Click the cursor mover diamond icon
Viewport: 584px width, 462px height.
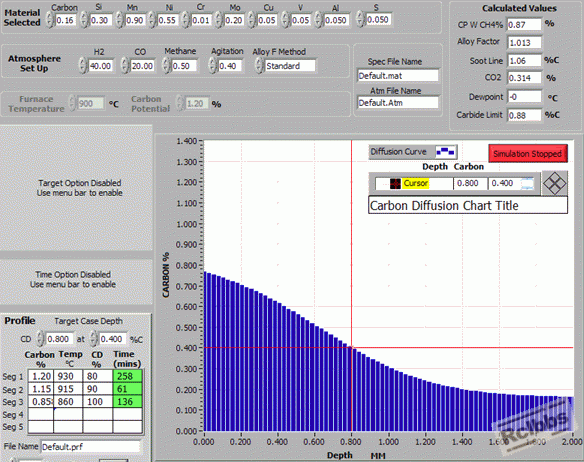coord(554,183)
